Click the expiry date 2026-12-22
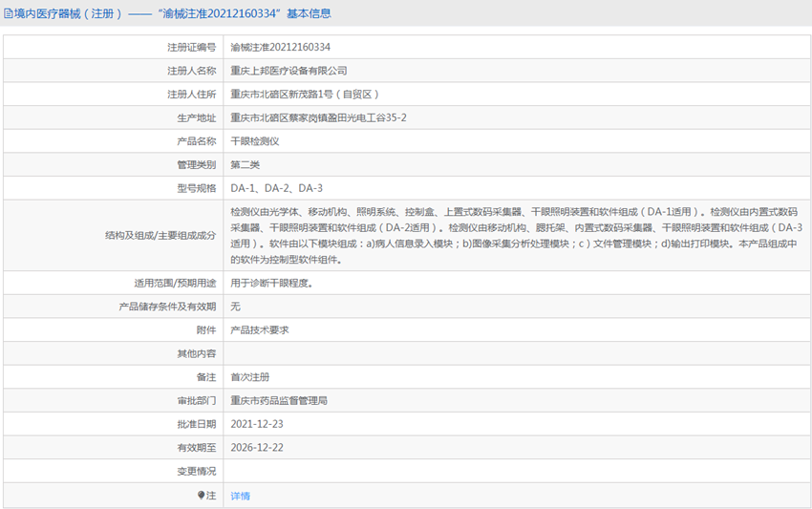Image resolution: width=812 pixels, height=509 pixels. click(256, 447)
